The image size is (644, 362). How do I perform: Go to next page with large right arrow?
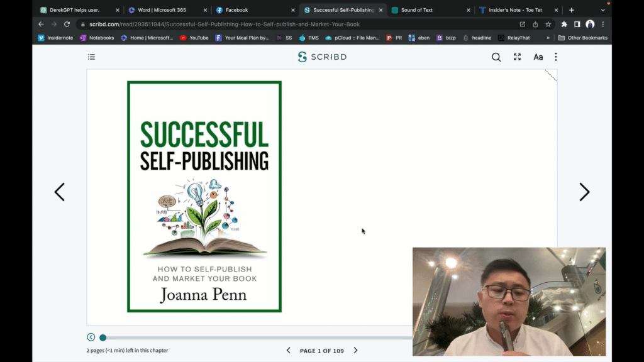584,192
